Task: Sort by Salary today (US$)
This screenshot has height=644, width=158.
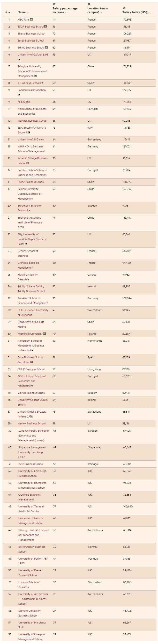Action: (x=137, y=12)
